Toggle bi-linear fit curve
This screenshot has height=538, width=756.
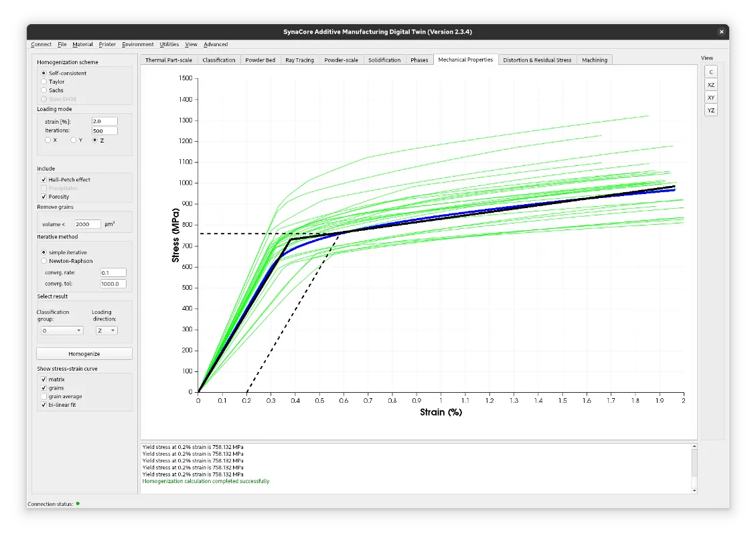pos(44,405)
